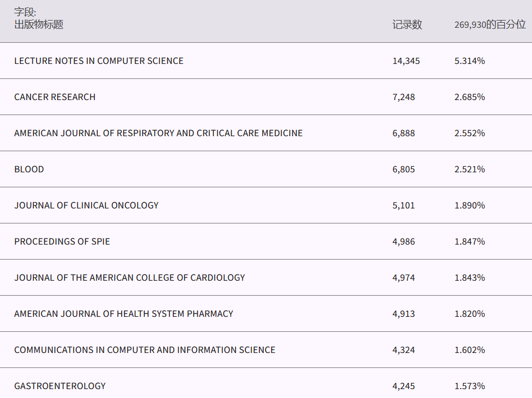The width and height of the screenshot is (532, 398).
Task: Click record count 4,324
Action: pyautogui.click(x=404, y=350)
